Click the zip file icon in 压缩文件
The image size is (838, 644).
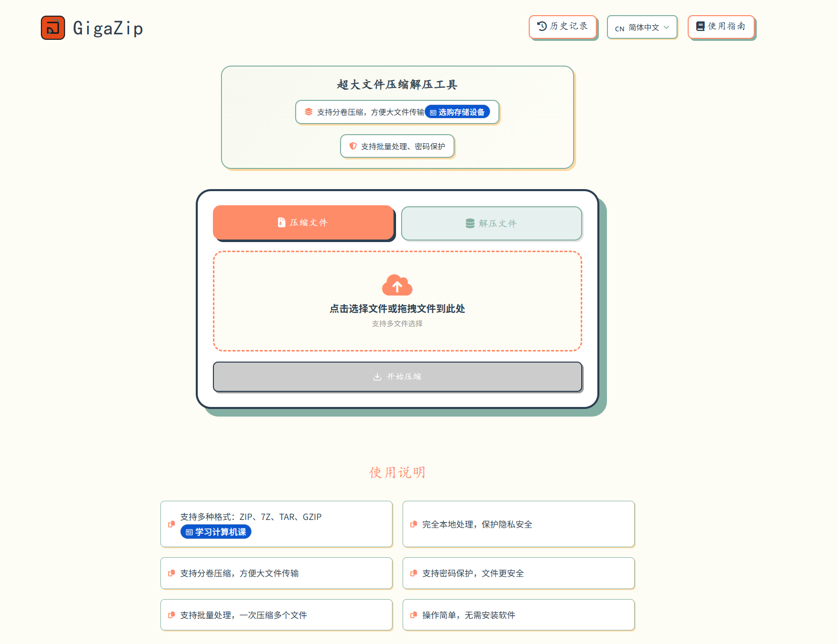pyautogui.click(x=282, y=222)
